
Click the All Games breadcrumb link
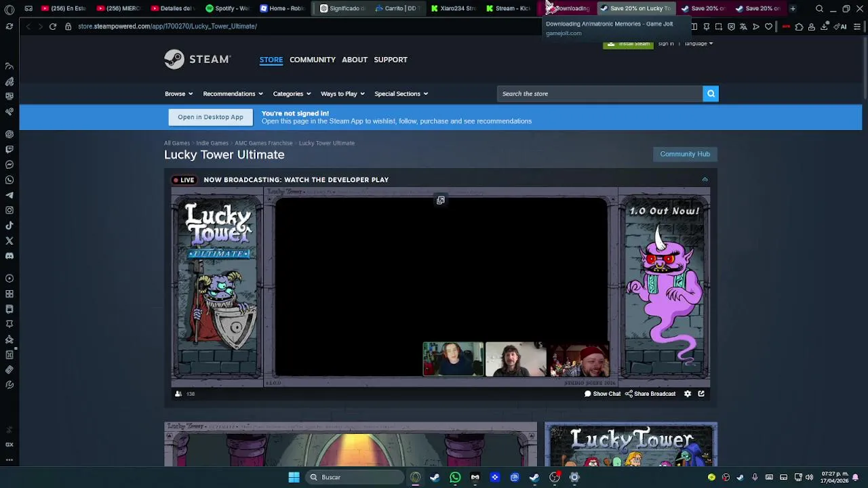[x=177, y=143]
